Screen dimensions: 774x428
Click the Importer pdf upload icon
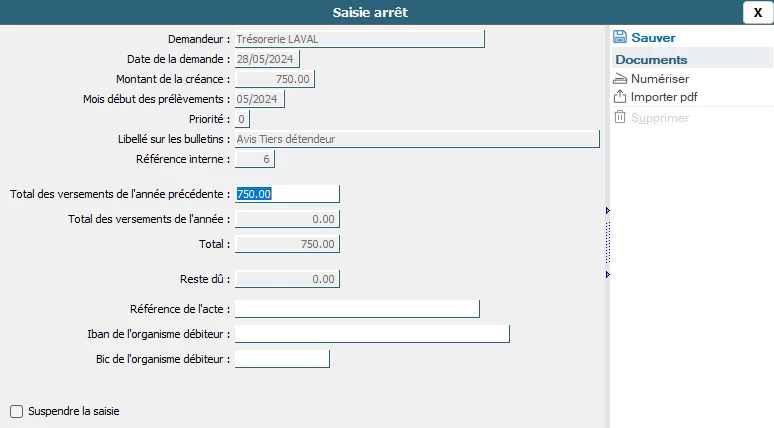click(620, 97)
